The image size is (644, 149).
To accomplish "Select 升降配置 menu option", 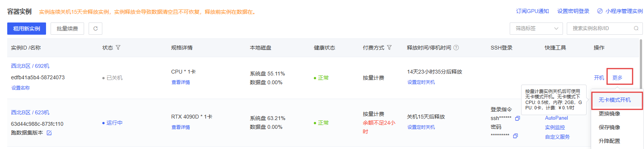I will click(609, 141).
